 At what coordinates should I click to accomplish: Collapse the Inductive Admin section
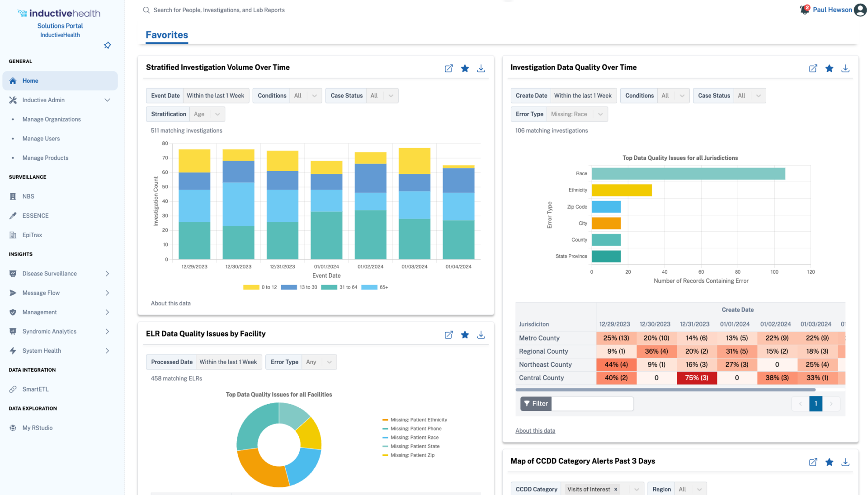pyautogui.click(x=107, y=100)
